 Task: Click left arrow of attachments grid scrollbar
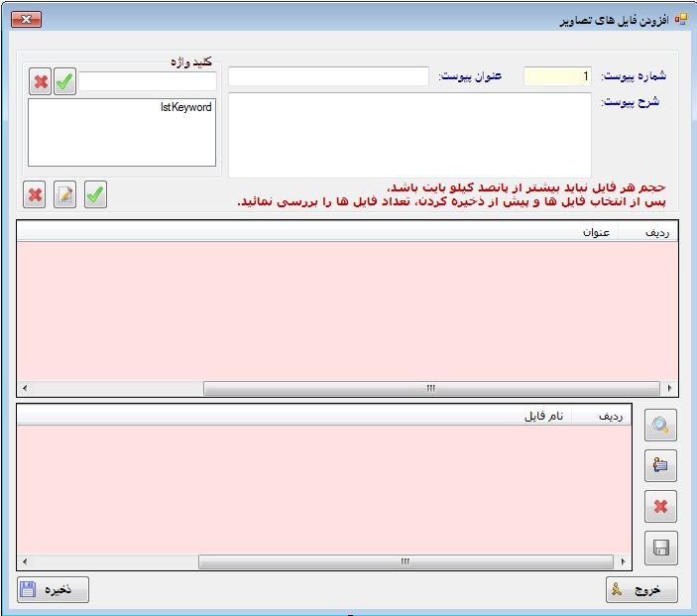coord(25,388)
